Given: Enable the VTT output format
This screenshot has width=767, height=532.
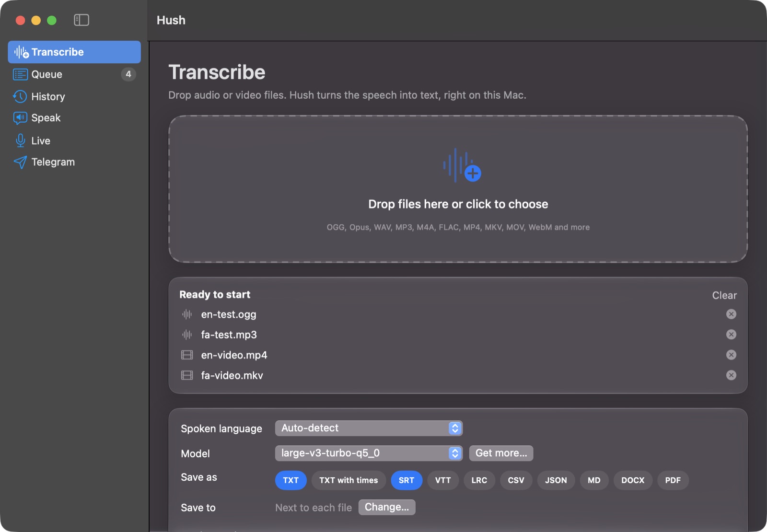Looking at the screenshot, I should point(443,480).
